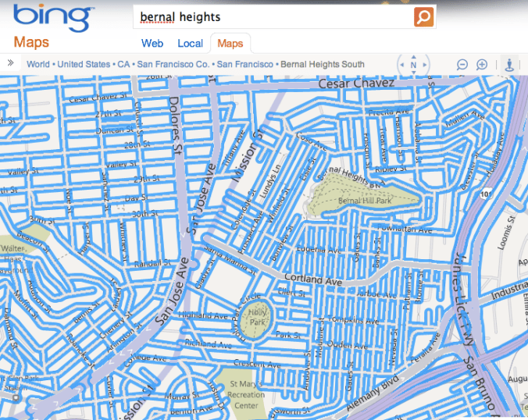Open the United States breadcrumb link
The height and width of the screenshot is (420, 528).
pyautogui.click(x=83, y=64)
